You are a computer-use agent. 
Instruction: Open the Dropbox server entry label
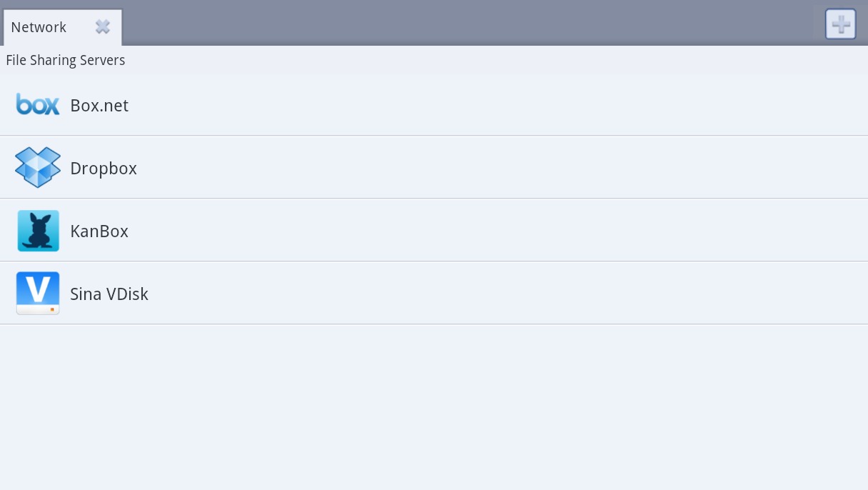point(104,169)
